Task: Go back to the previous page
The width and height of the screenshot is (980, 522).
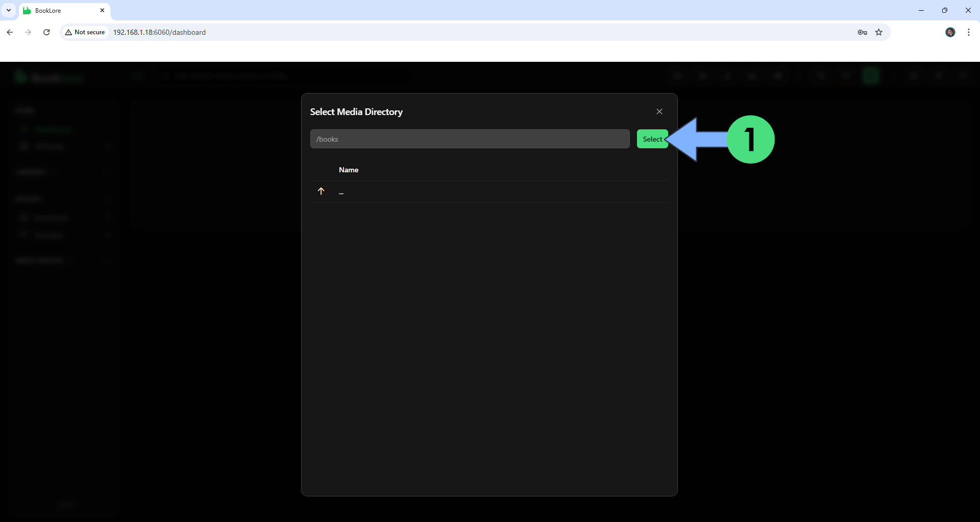Action: click(10, 32)
